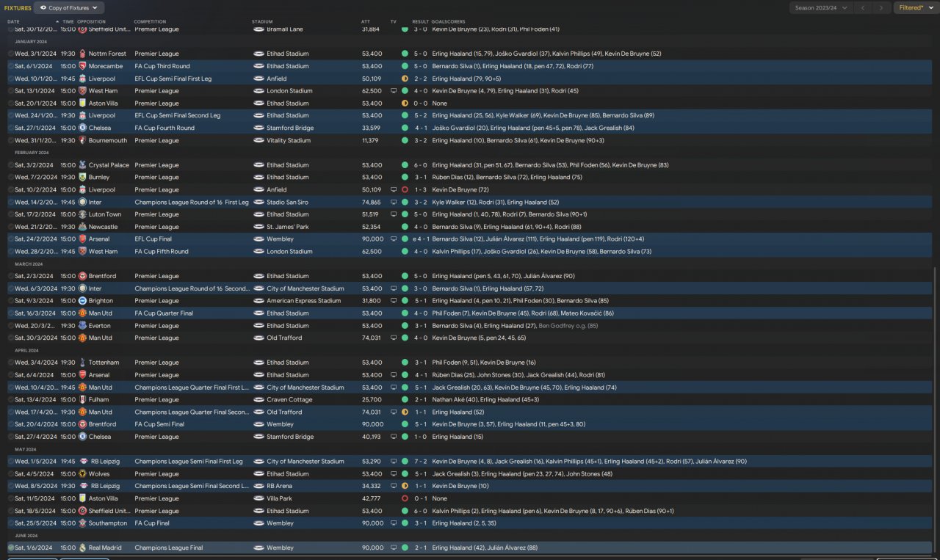Click the Luton Town club badge
Screen dimensions: 940x560
(x=82, y=214)
